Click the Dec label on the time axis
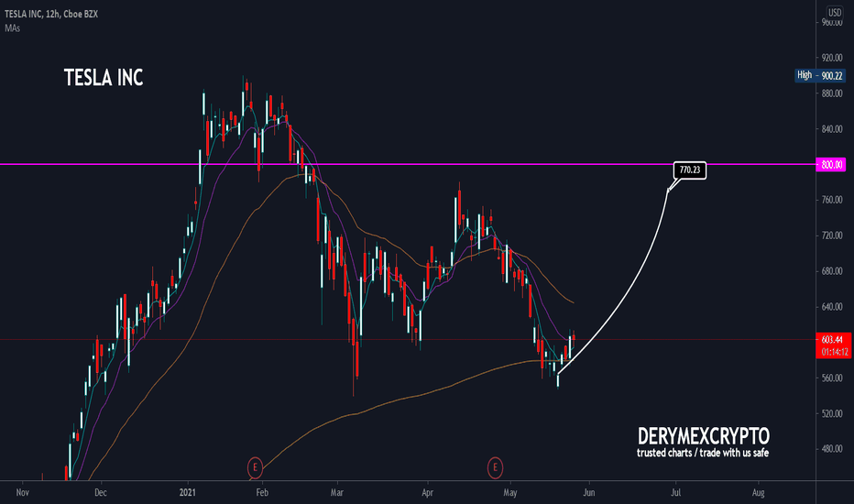Screen dimensions: 854x504 [101, 493]
